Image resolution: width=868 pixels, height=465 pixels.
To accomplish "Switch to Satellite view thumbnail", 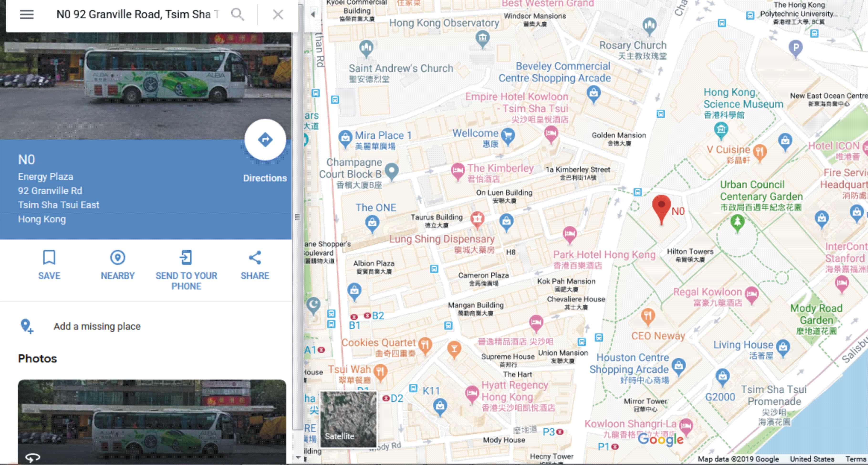I will click(x=348, y=419).
